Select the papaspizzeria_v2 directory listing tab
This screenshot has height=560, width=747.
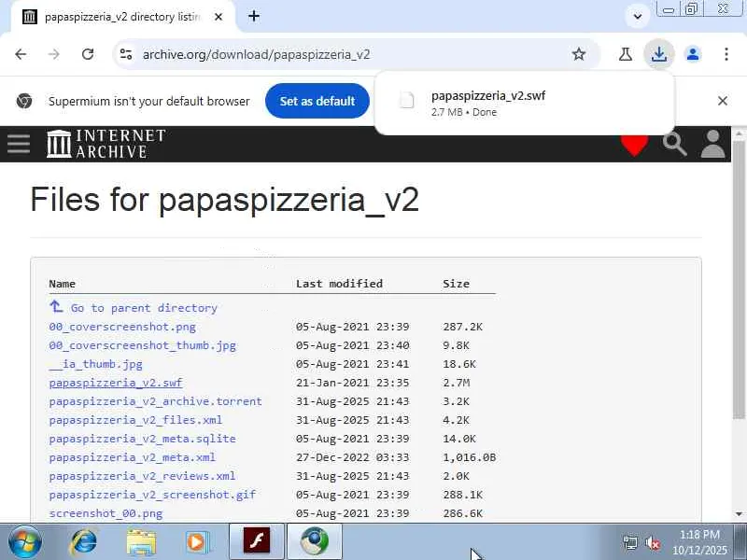123,17
